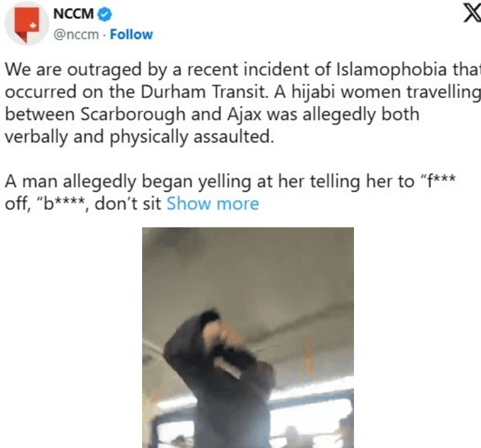Click the NCCM display name
Viewport: 481px width, 448px height.
pyautogui.click(x=73, y=14)
